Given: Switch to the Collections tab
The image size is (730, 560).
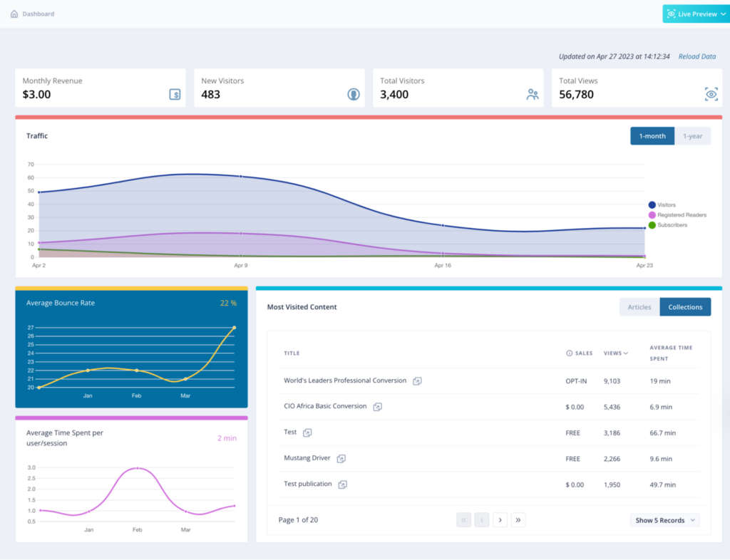Looking at the screenshot, I should point(685,307).
